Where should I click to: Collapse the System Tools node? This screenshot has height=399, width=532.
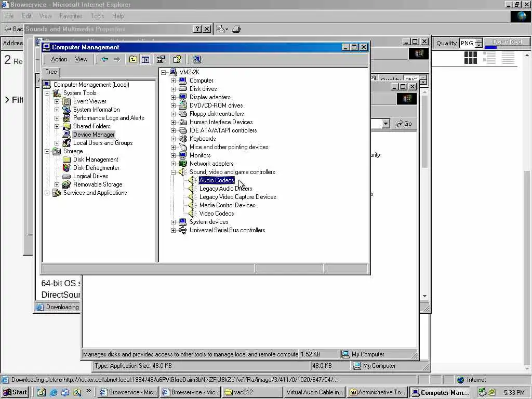point(47,93)
